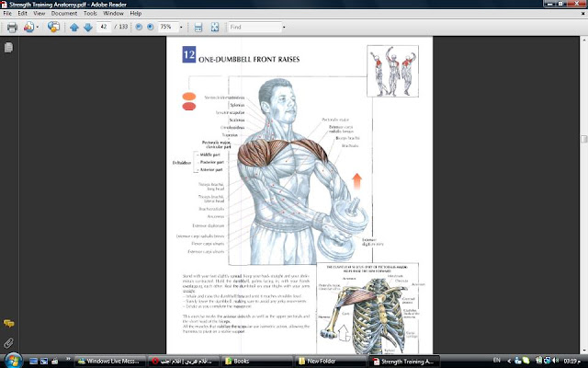Print the document using the printer icon
Image resolution: width=588 pixels, height=368 pixels.
(x=12, y=27)
